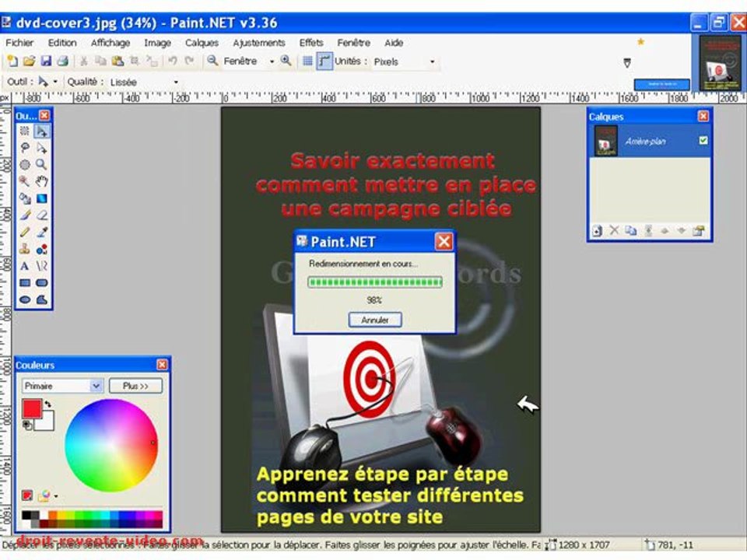The image size is (747, 560).
Task: Select the Paintbrush tool
Action: (25, 215)
